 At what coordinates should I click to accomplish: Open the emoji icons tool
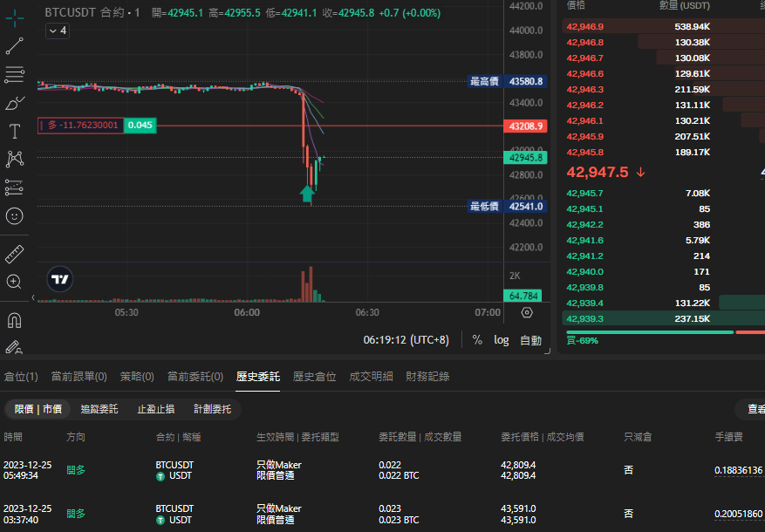pyautogui.click(x=15, y=215)
